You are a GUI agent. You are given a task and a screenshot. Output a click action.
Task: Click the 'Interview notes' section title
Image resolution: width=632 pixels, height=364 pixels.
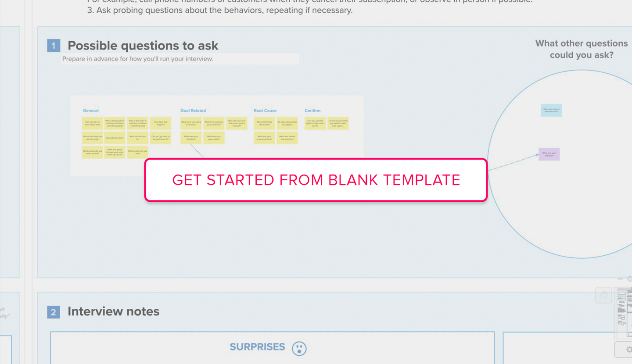coord(113,311)
